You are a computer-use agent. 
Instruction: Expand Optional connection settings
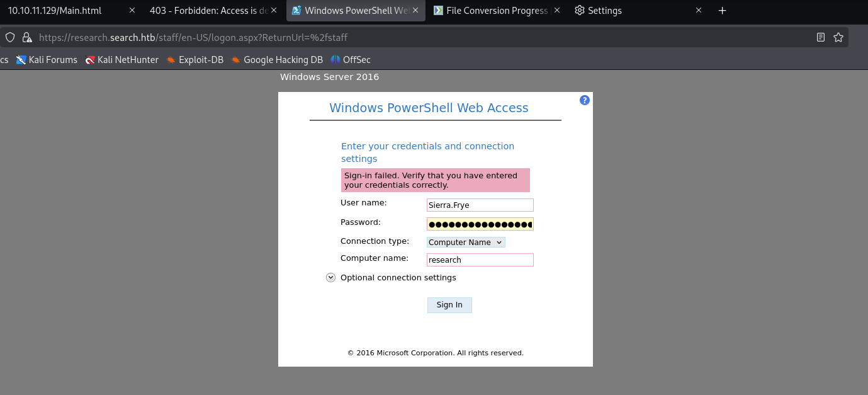(x=330, y=278)
